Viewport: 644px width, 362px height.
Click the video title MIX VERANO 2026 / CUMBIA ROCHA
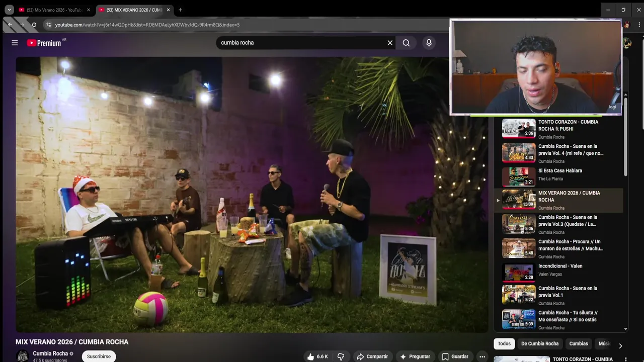pos(72,342)
